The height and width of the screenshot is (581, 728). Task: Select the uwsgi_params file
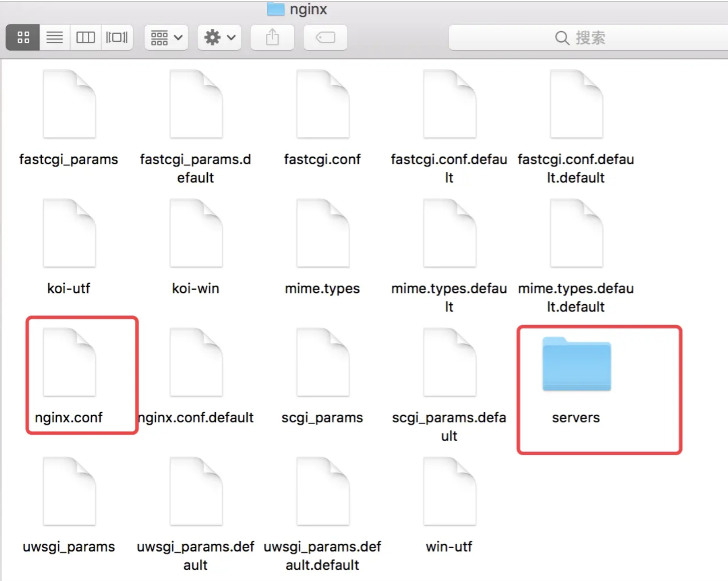coord(69,491)
